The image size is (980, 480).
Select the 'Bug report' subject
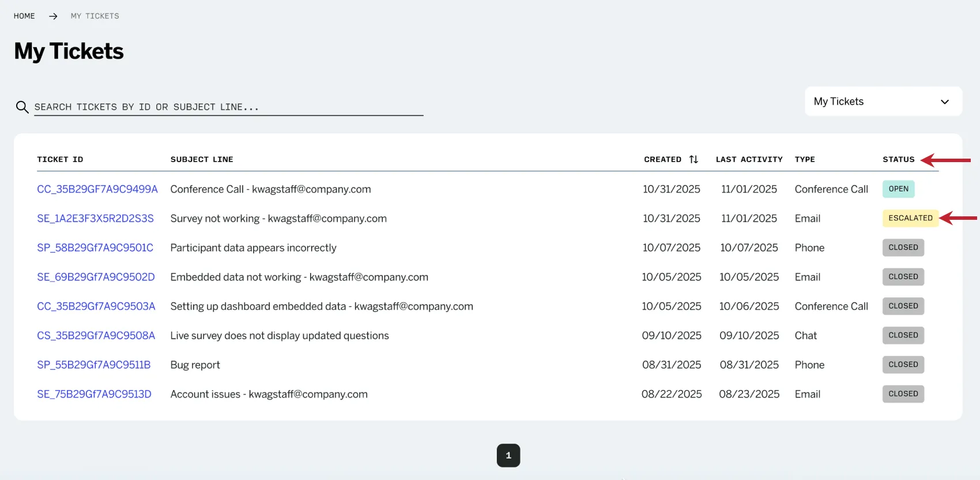click(195, 365)
